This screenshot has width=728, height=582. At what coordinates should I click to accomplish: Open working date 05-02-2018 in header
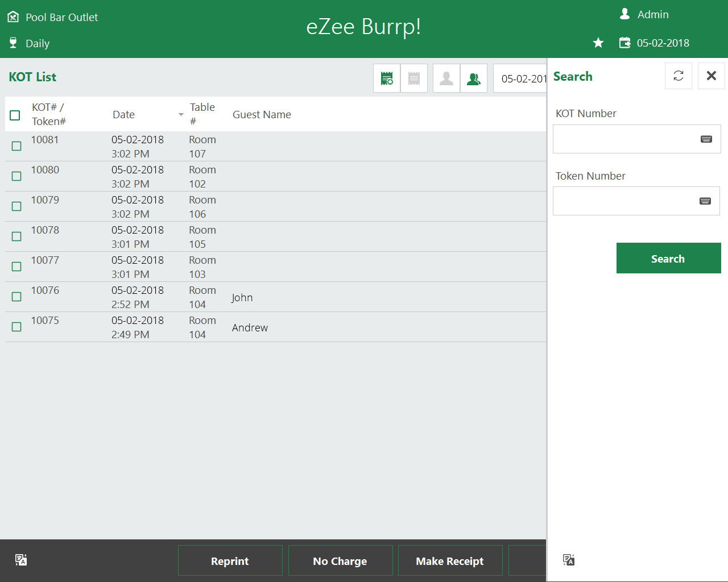[x=662, y=43]
